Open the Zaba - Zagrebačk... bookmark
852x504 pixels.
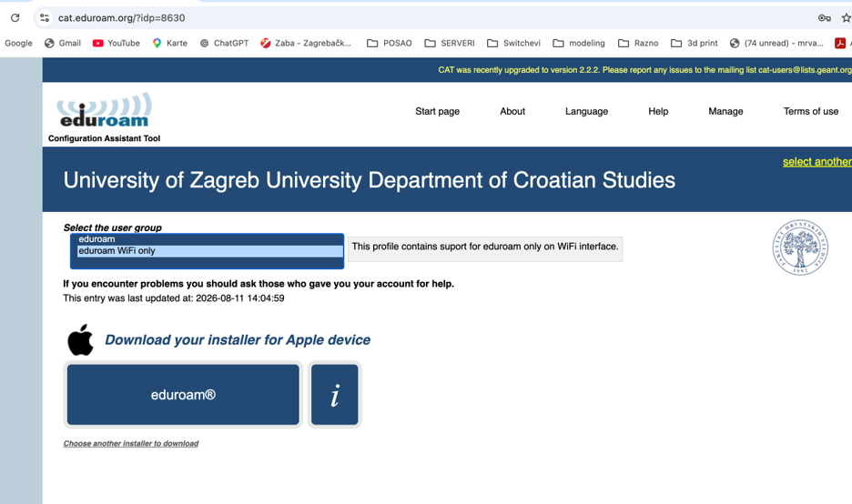coord(305,43)
